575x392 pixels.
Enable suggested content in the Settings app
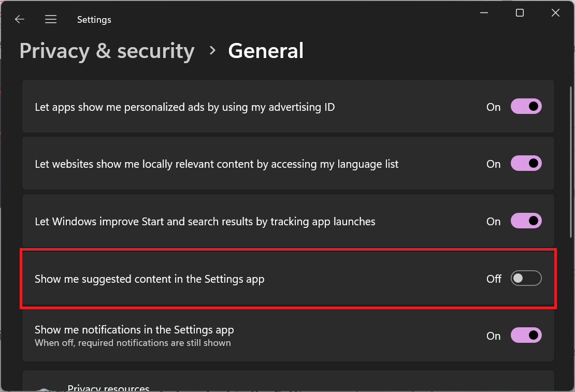coord(526,278)
